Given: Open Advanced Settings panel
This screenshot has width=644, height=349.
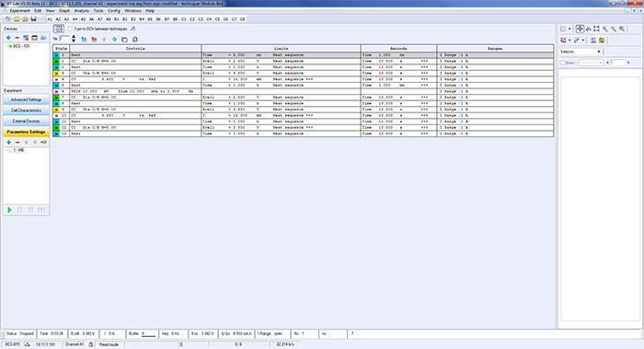Looking at the screenshot, I should point(26,99).
